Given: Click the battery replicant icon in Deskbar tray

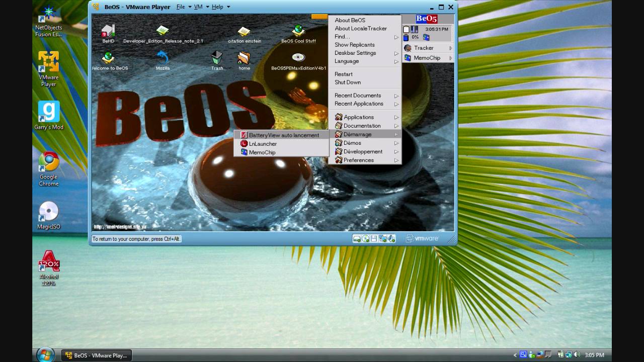Looking at the screenshot, I should [406, 37].
